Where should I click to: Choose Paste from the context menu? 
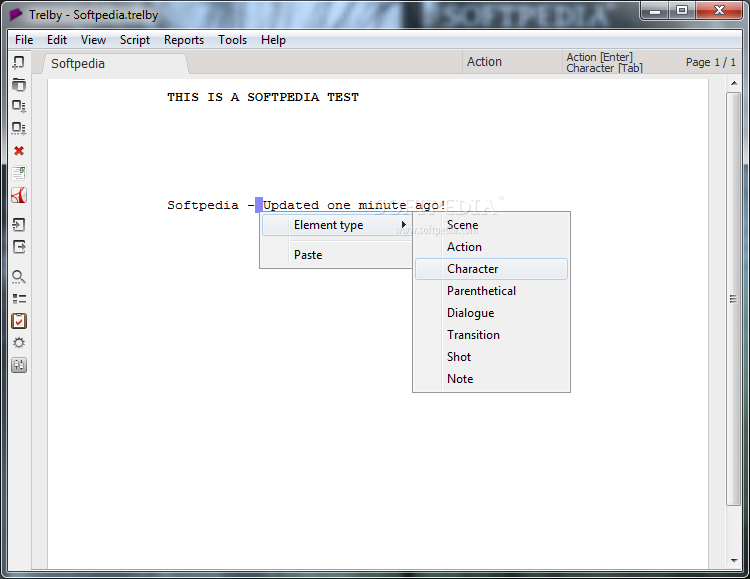click(337, 255)
